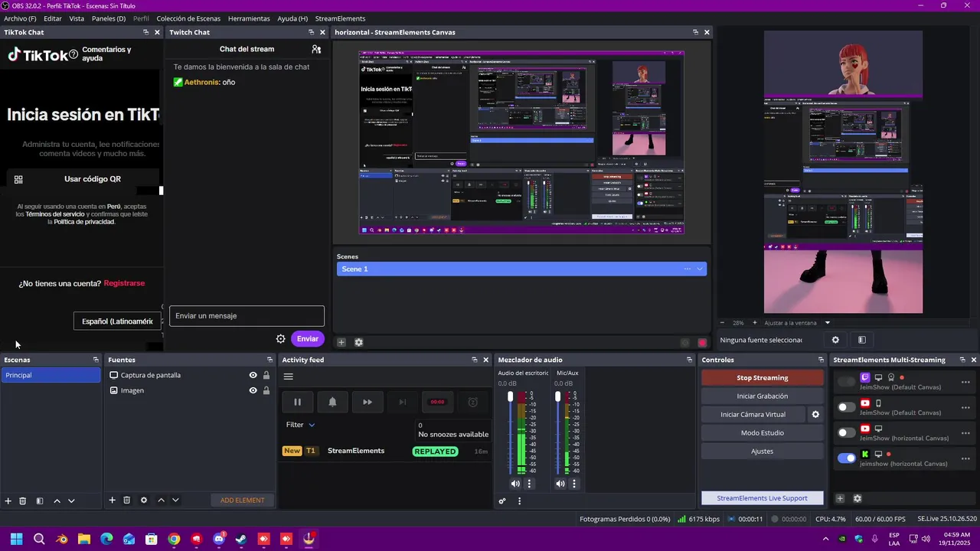Add a new scene in Escenas panel
Screen dimensions: 980x551
[8, 500]
